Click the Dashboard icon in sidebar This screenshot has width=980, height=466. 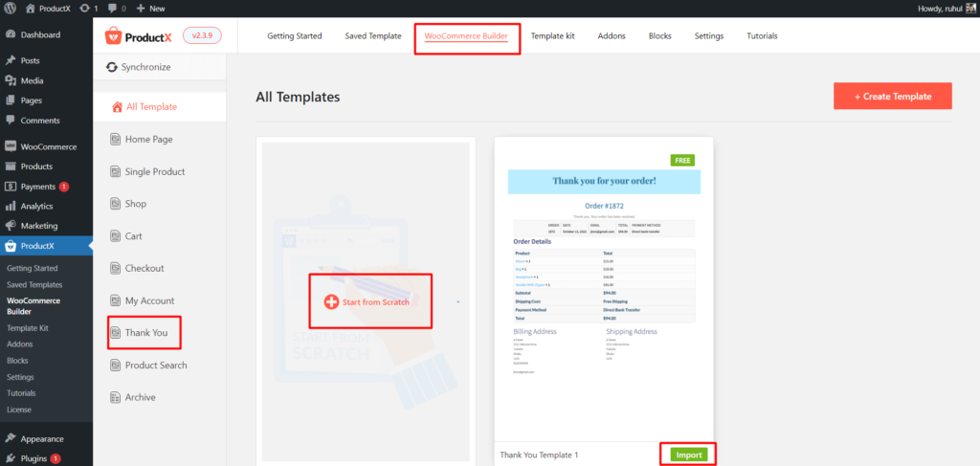coord(11,35)
